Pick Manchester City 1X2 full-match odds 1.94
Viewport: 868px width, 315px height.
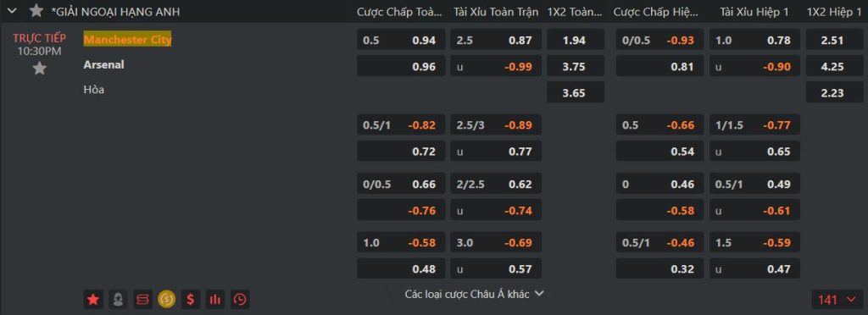click(x=576, y=40)
